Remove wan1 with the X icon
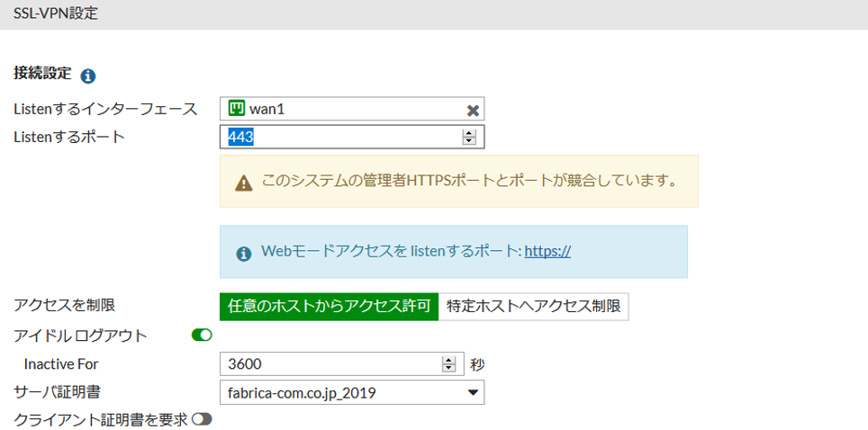The image size is (868, 430). point(473,111)
